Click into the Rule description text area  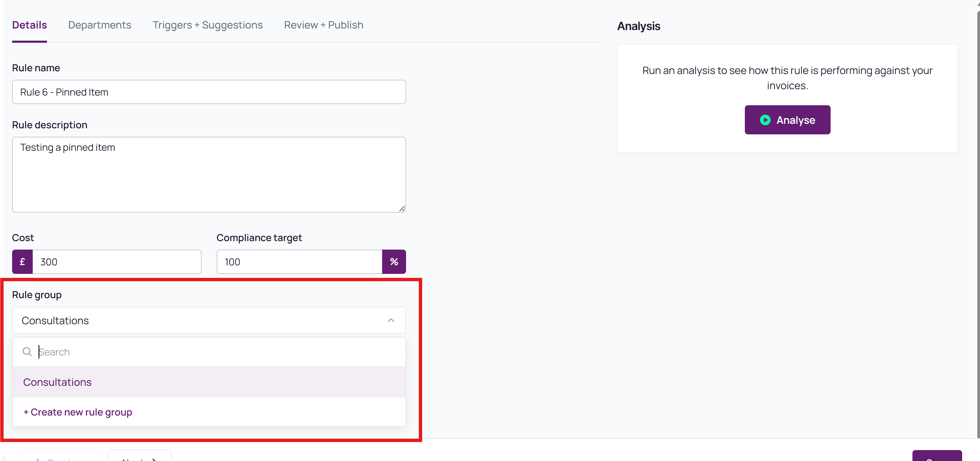209,175
